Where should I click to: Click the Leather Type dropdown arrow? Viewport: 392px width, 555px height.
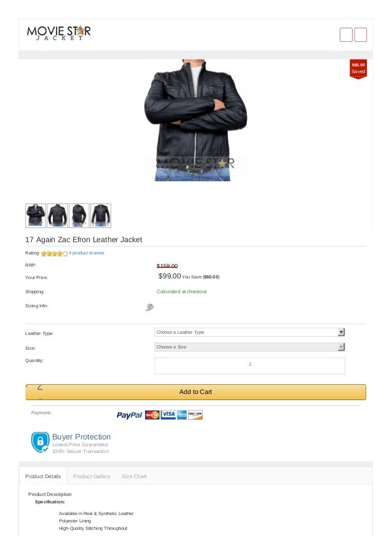(341, 332)
